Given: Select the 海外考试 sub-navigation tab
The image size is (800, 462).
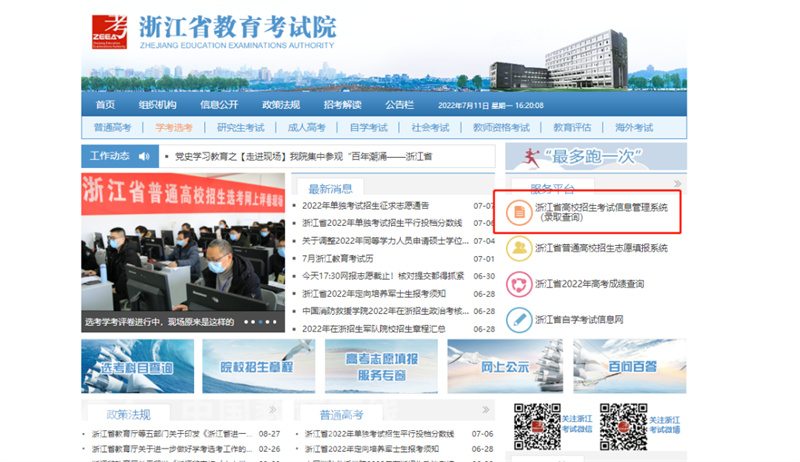Looking at the screenshot, I should point(634,127).
